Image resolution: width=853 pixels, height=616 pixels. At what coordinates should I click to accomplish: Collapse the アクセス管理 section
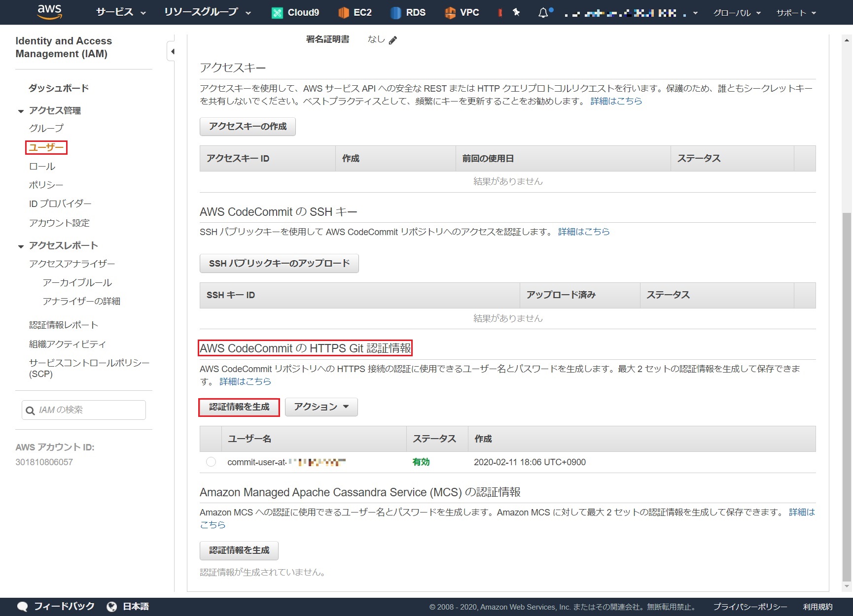click(21, 111)
